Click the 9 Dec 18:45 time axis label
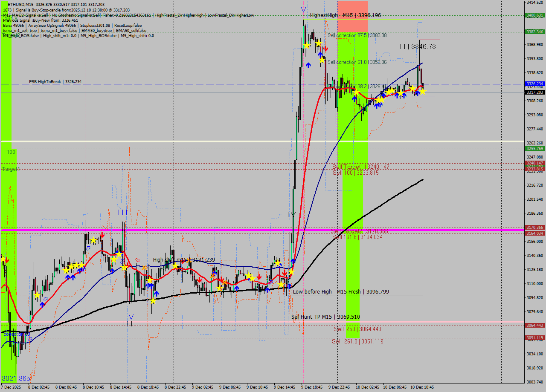 click(x=311, y=387)
